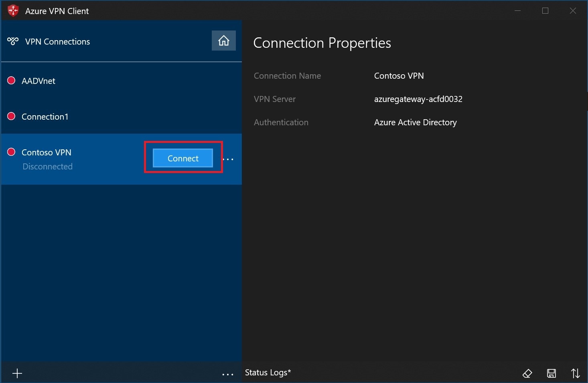Clear status logs with the eraser icon

[527, 373]
